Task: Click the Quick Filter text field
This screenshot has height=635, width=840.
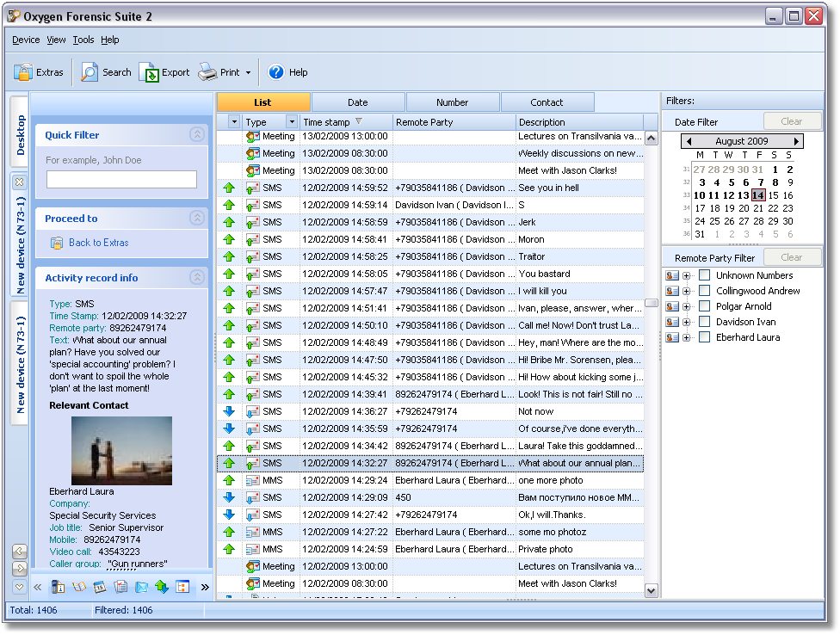Action: click(121, 179)
